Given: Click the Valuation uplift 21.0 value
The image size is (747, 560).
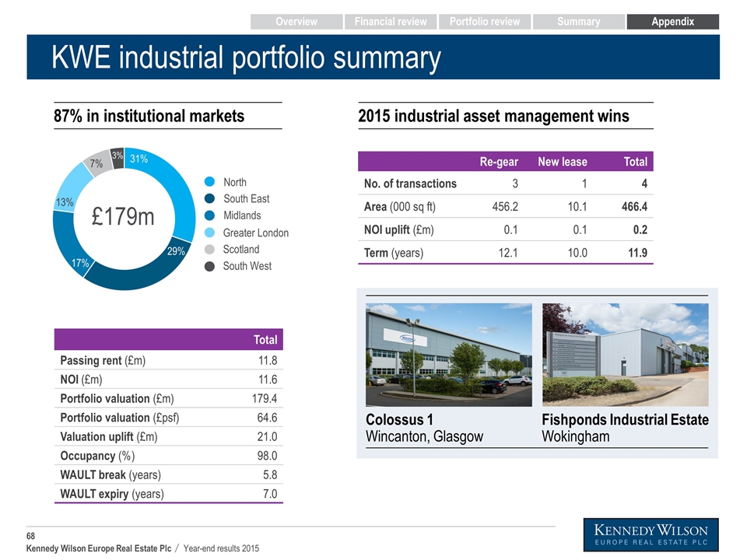Looking at the screenshot, I should coord(267,436).
